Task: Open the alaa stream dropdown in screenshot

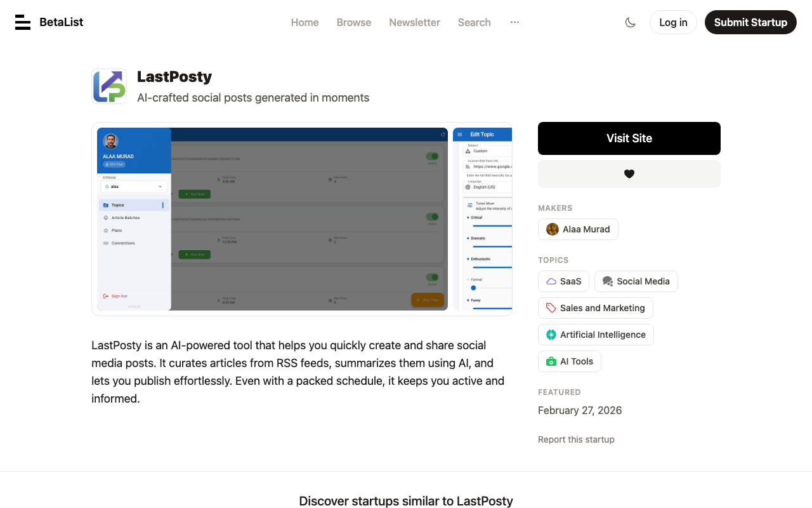Action: 134,187
